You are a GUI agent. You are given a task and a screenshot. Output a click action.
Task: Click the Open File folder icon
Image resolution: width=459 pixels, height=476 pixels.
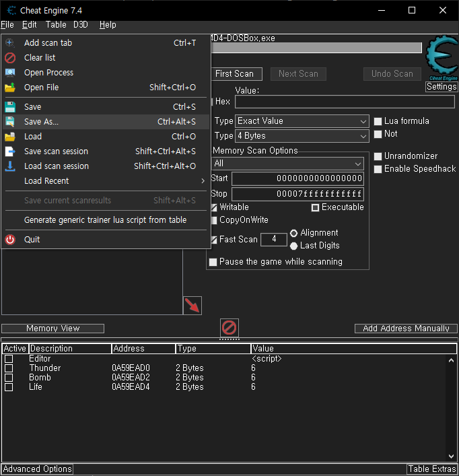10,88
